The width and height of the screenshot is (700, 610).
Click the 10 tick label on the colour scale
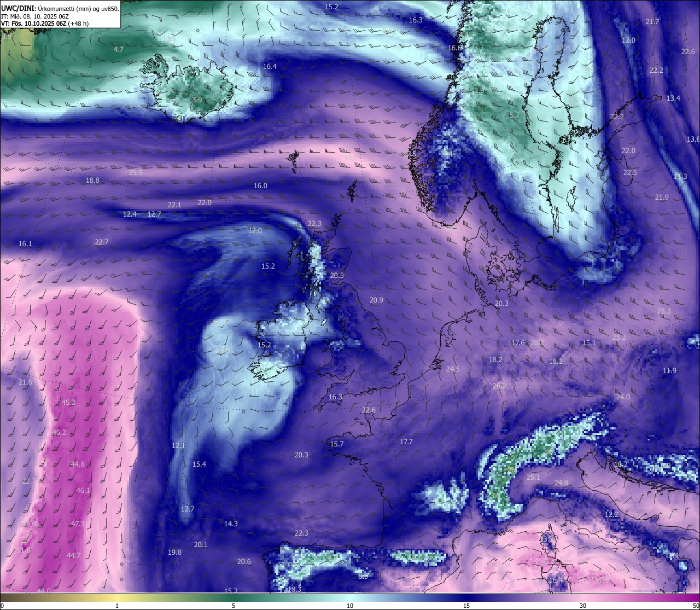coord(350,605)
